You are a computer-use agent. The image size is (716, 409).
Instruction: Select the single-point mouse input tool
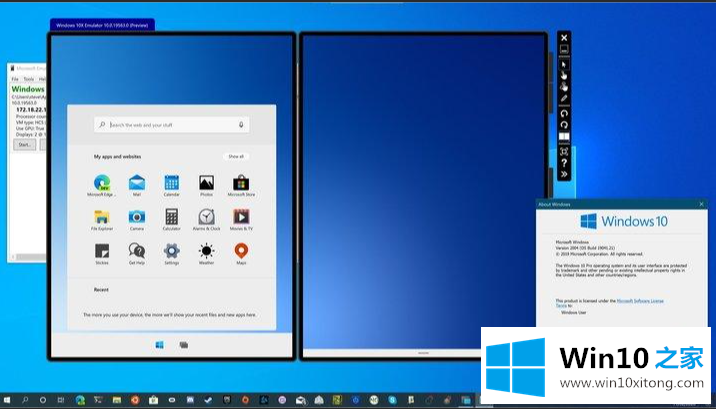pyautogui.click(x=564, y=64)
